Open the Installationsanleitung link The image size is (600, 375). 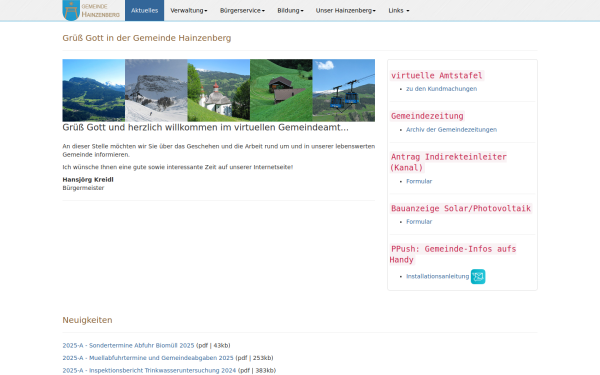pyautogui.click(x=437, y=276)
